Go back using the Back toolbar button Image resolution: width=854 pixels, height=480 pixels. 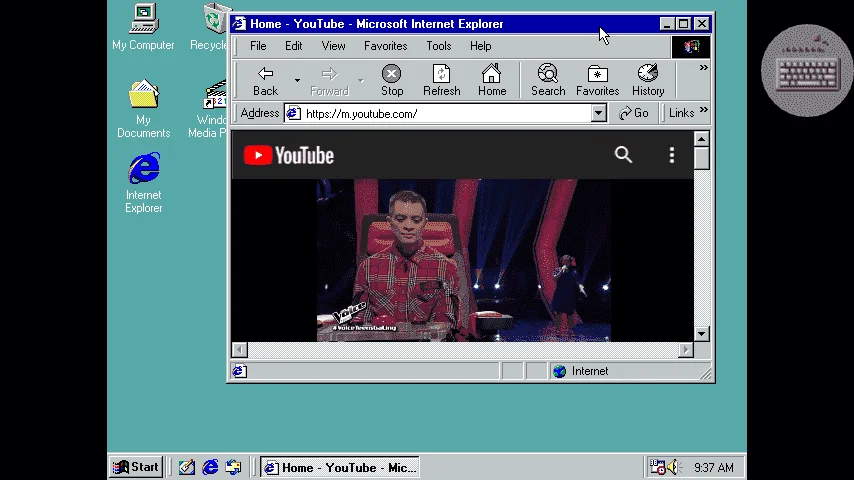click(265, 81)
